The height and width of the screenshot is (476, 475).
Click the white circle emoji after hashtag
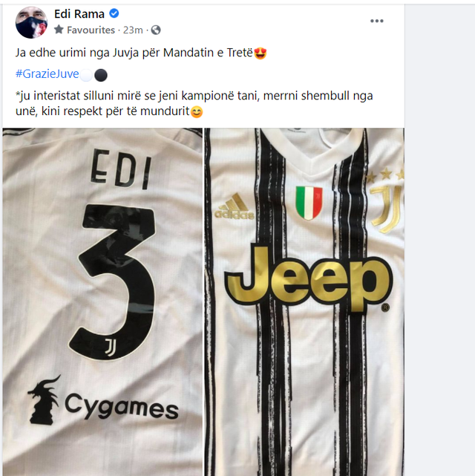coord(86,75)
